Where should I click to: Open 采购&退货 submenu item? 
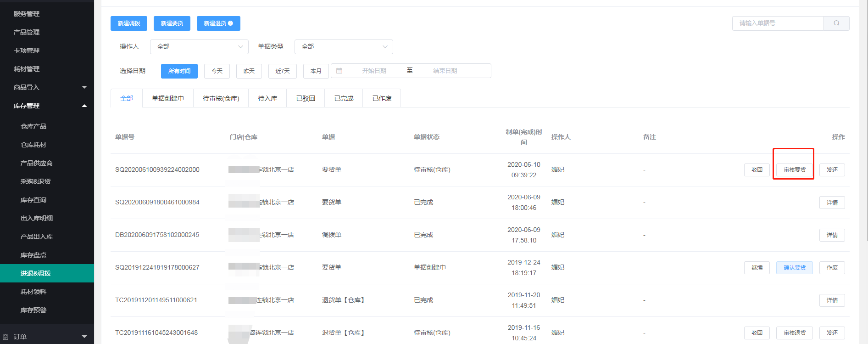point(47,181)
